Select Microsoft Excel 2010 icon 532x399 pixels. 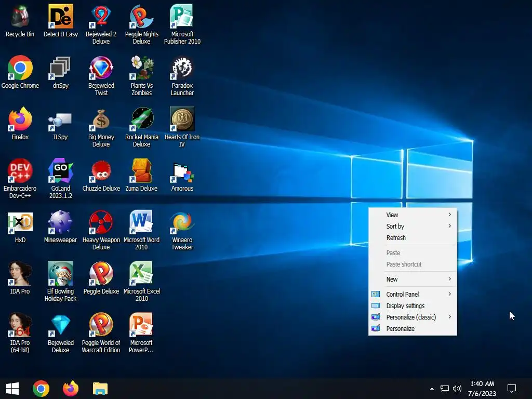141,282
